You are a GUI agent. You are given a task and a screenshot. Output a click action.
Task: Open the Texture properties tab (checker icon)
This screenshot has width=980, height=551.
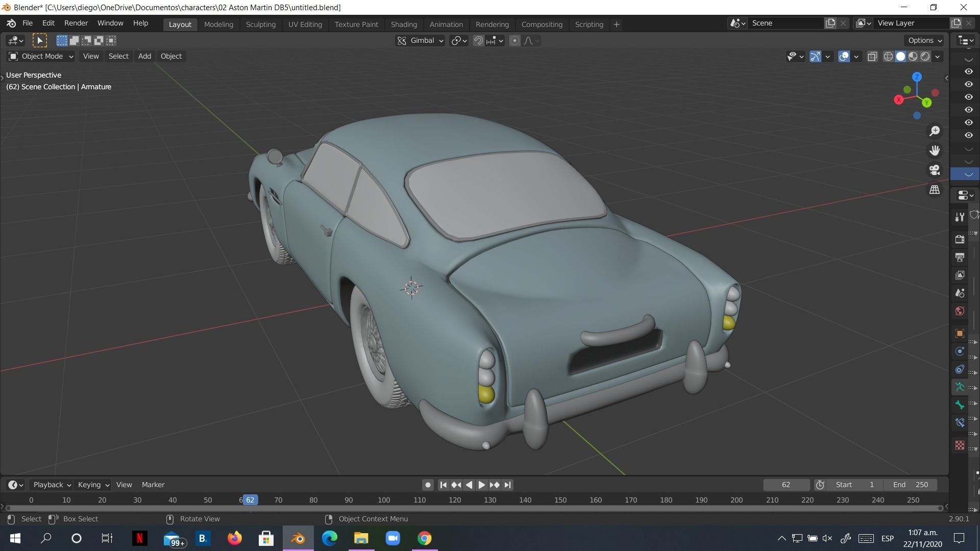[x=960, y=445]
